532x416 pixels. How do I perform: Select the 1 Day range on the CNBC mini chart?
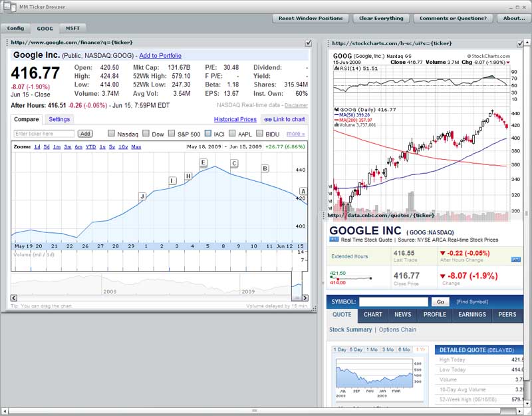click(x=340, y=350)
